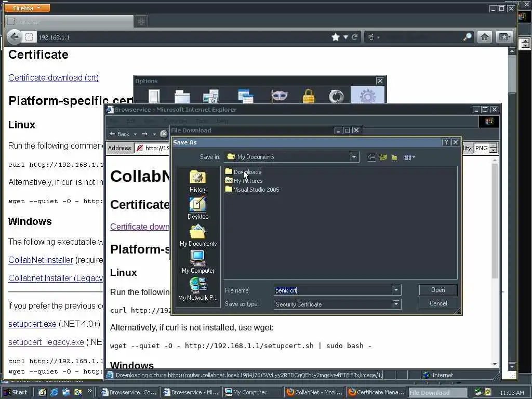Select History in the Save As places bar
Viewport: 532px width, 399px height.
coord(198,181)
